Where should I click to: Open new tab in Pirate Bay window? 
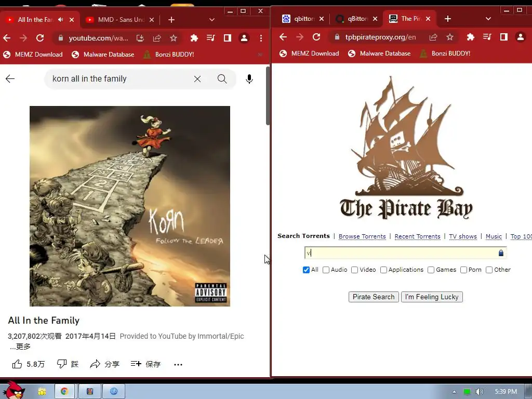448,19
